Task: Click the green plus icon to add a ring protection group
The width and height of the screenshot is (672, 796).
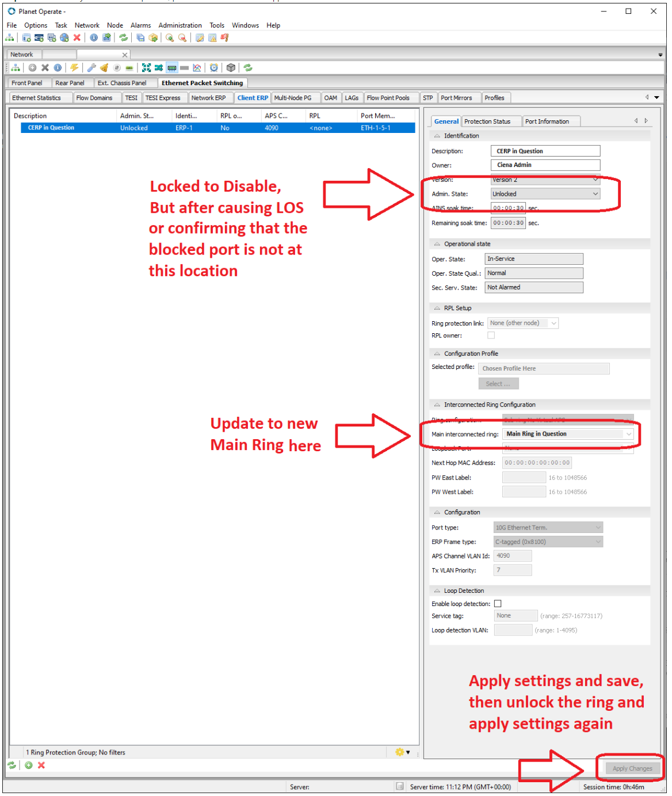Action: (x=28, y=765)
